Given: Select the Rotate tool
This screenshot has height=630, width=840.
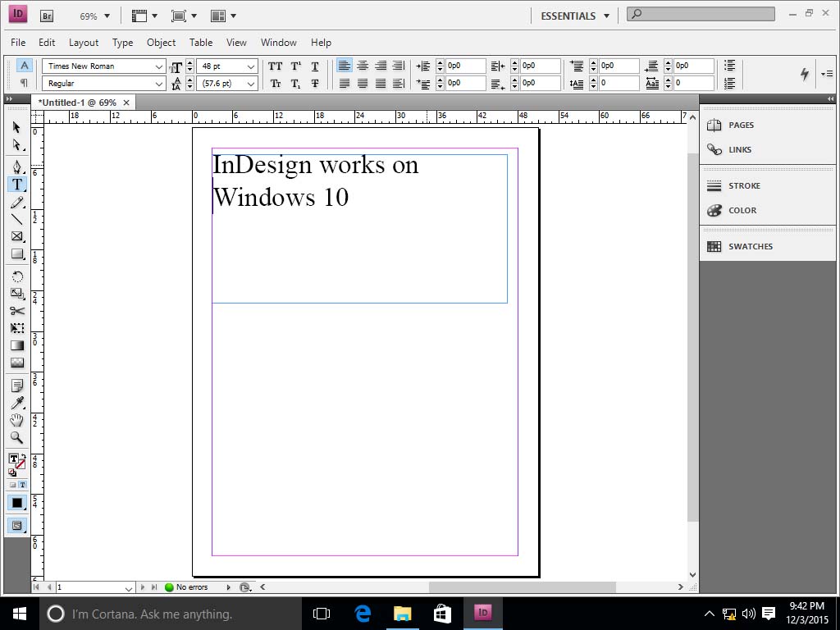Looking at the screenshot, I should click(x=16, y=276).
